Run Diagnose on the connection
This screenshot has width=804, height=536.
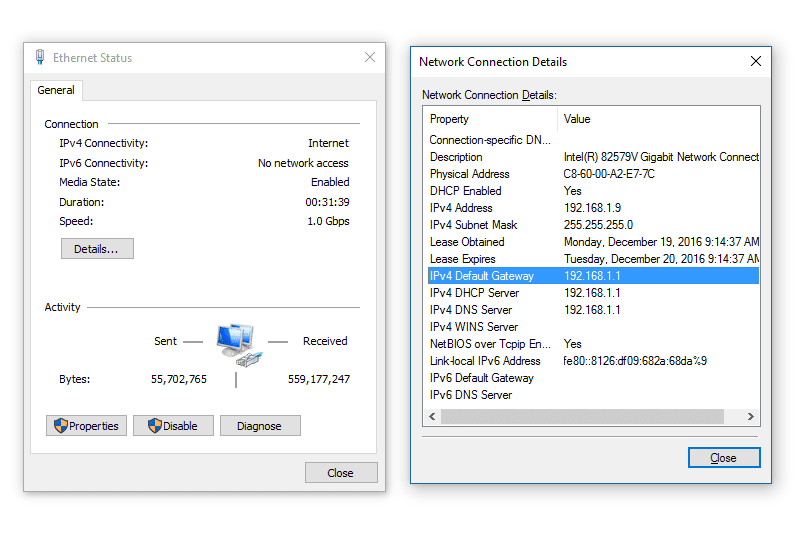(x=260, y=426)
